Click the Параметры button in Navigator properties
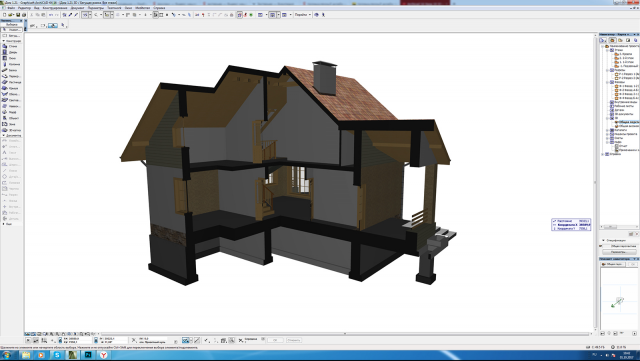 [619, 252]
